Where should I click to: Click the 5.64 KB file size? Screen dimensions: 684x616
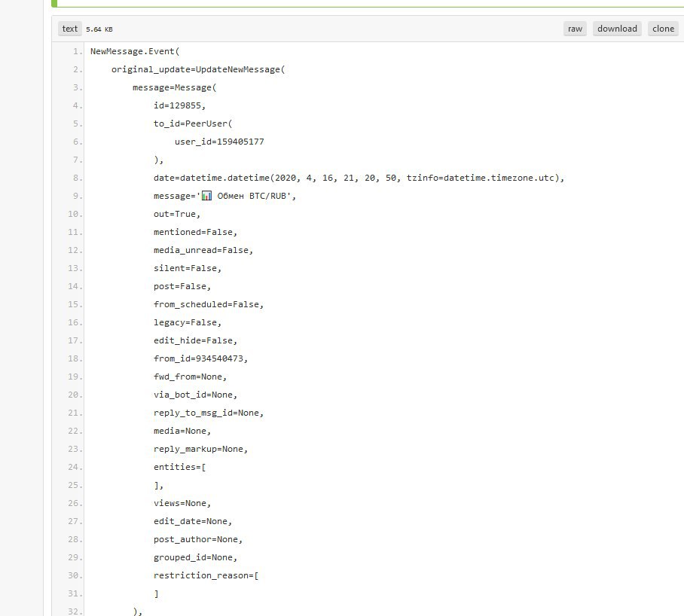(99, 29)
